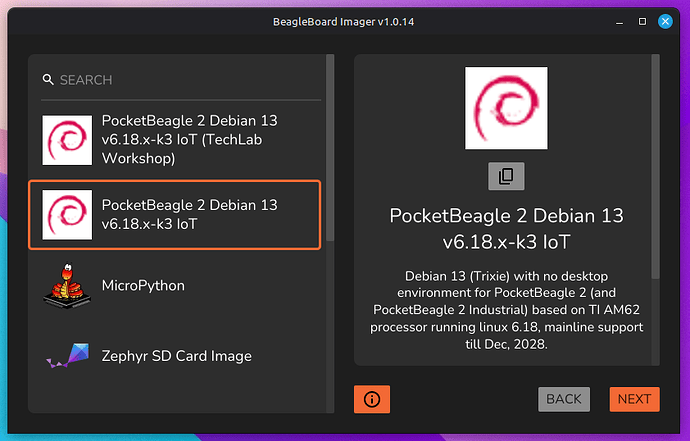690x441 pixels.
Task: Select the highlighted PocketBeagle 2 Debian 13 v6.18.x-k3 IoT entry
Action: (175, 215)
